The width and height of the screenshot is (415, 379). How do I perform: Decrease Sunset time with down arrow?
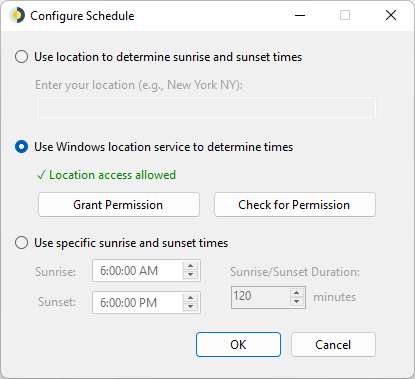pyautogui.click(x=190, y=307)
